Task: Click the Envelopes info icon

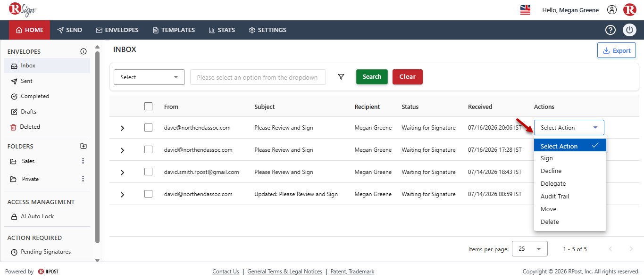Action: (84, 51)
